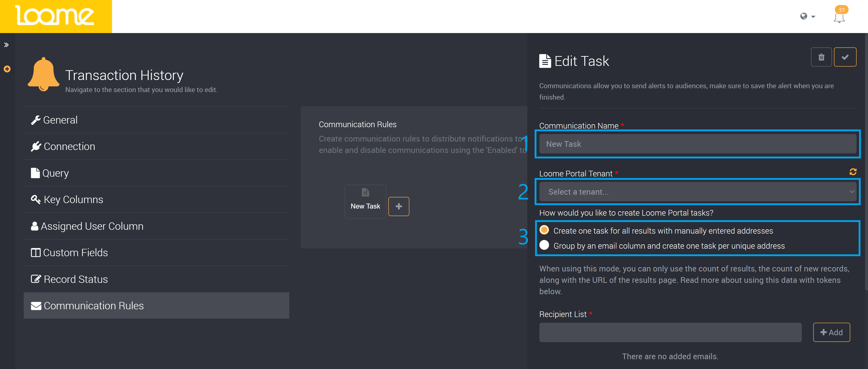Screen dimensions: 868x369
Task: Refresh the Loome Portal Tenant list
Action: pyautogui.click(x=853, y=172)
